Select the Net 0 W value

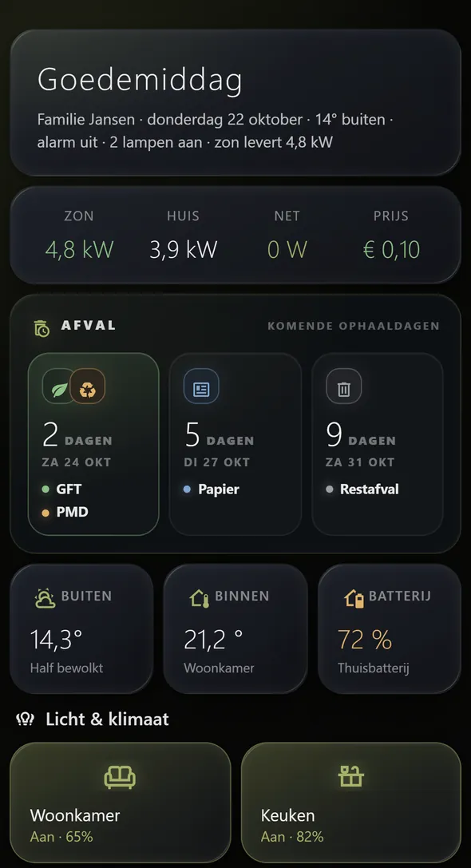click(287, 249)
